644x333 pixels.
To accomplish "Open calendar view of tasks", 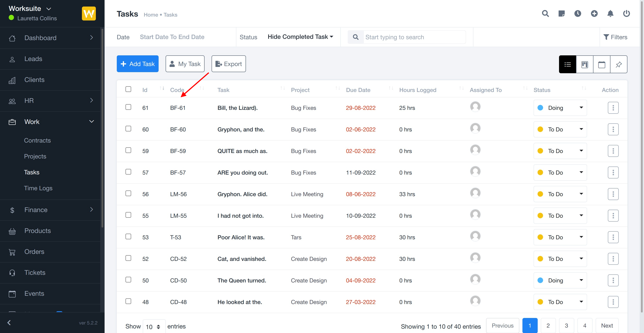I will (x=602, y=65).
